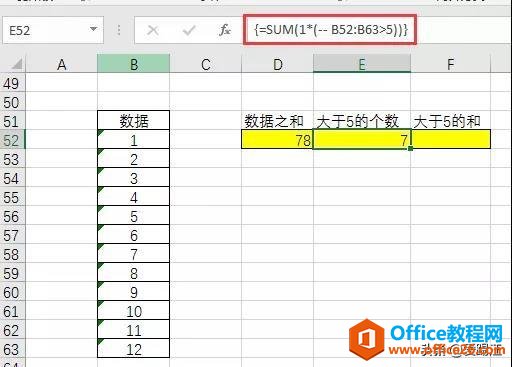Click cell B54 containing 3
Image resolution: width=512 pixels, height=367 pixels.
pyautogui.click(x=134, y=178)
